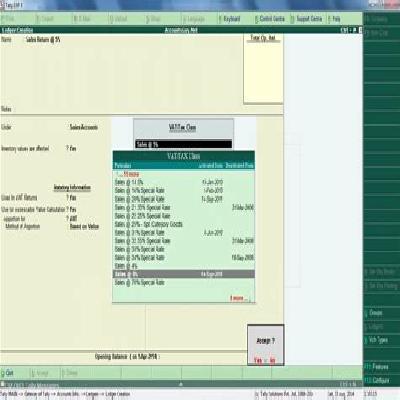The width and height of the screenshot is (400, 400).
Task: Toggle 'Used in VAT Returns' Yes value
Action: click(x=73, y=198)
